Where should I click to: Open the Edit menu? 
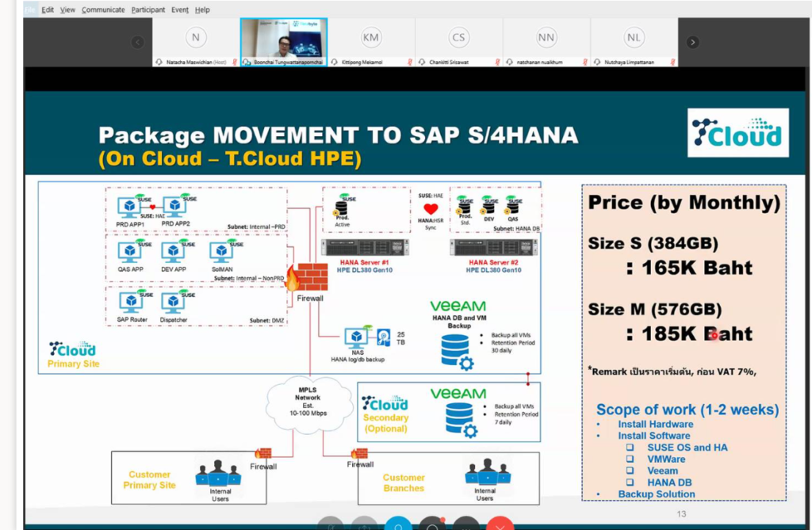click(48, 10)
